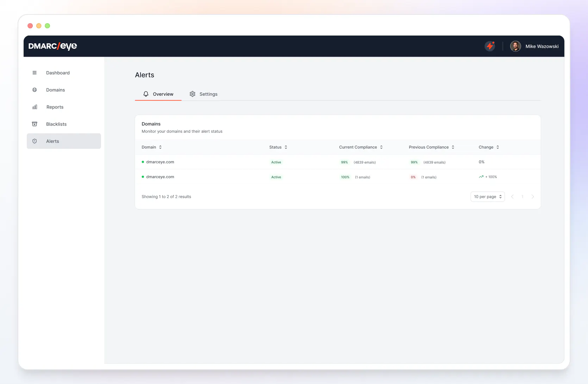Open Reports in the sidebar

64,107
